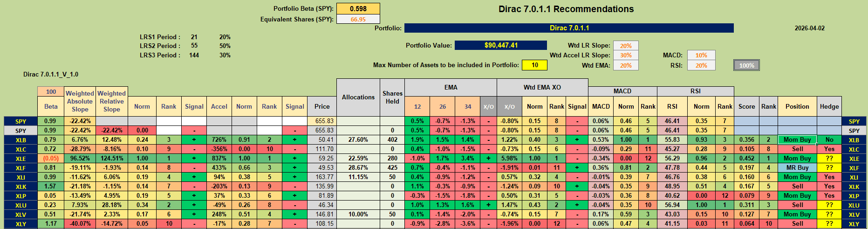Select the MACD weight 10% cell
This screenshot has width=868, height=229.
pos(701,55)
